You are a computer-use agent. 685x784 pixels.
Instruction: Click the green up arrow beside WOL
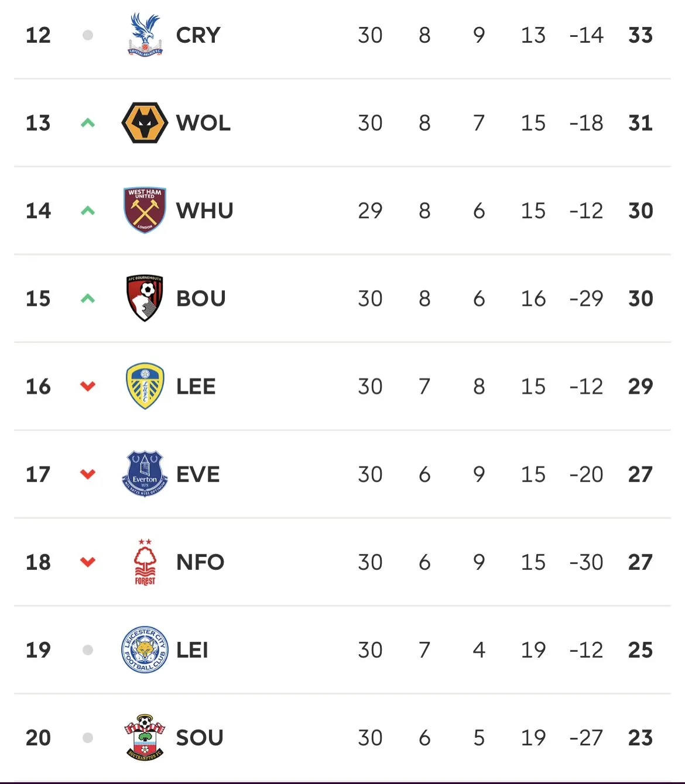coord(88,123)
